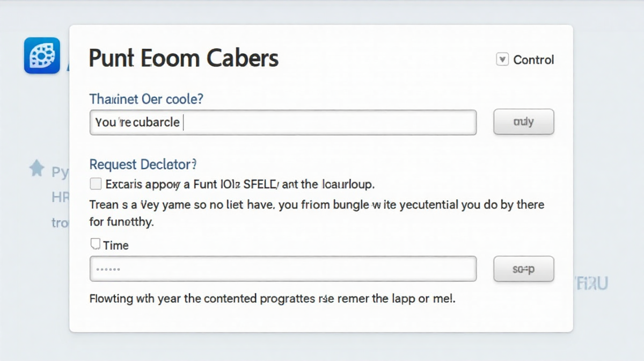This screenshot has height=361, width=644.
Task: Click the faded 'FiRU' text at right
Action: [x=591, y=283]
